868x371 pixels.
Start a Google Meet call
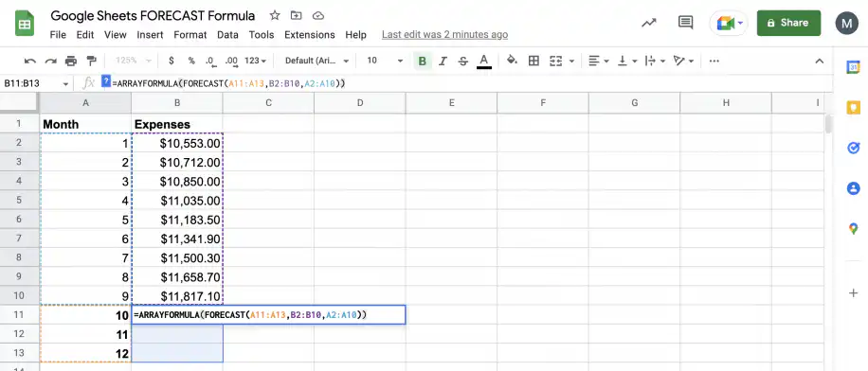tap(729, 24)
